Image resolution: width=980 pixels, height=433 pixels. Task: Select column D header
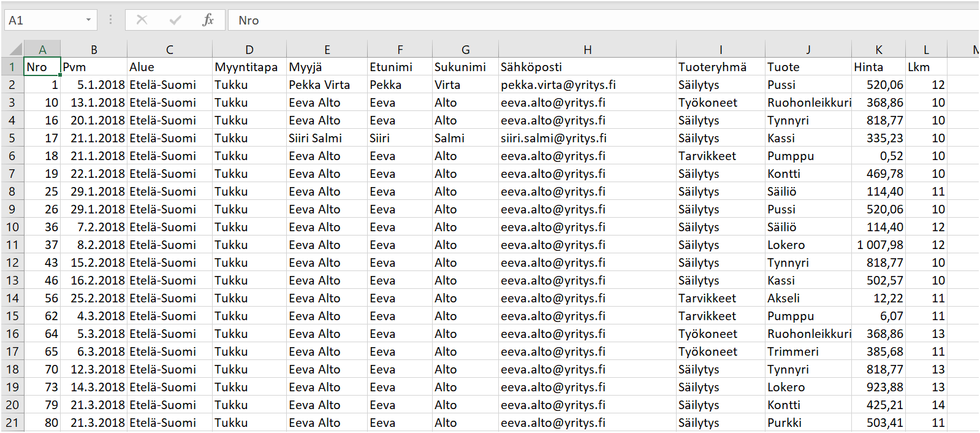[x=249, y=50]
